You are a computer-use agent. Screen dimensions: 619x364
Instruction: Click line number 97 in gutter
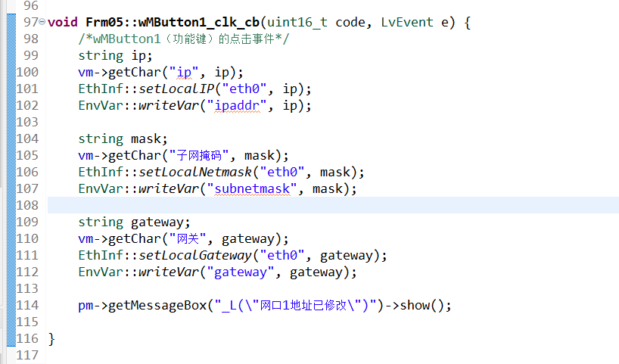[x=31, y=22]
